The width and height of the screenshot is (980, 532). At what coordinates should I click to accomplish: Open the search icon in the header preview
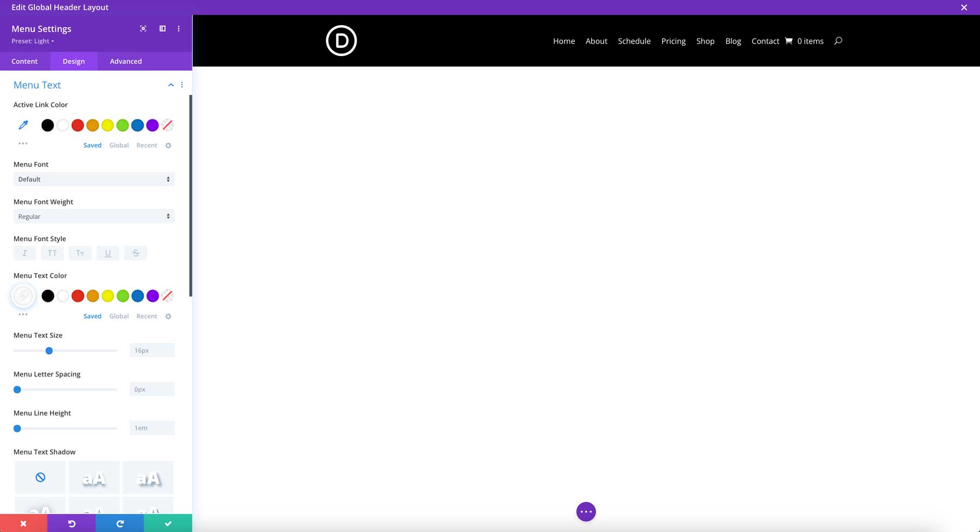point(838,41)
